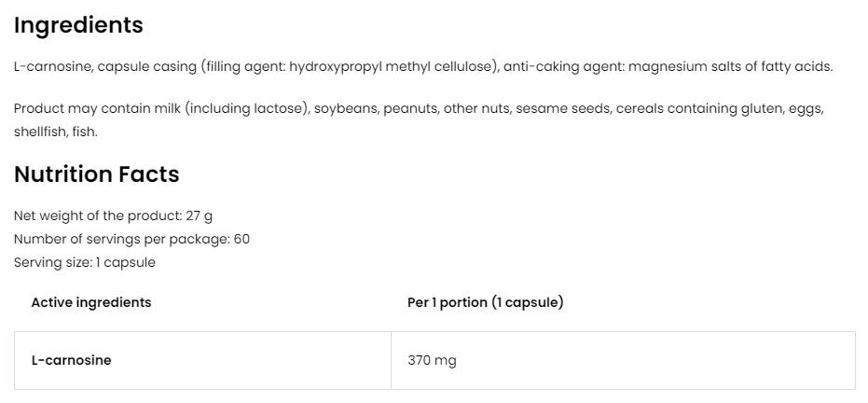Click the hydroxypropyl methyl cellulose text
868x403 pixels.
pos(394,66)
